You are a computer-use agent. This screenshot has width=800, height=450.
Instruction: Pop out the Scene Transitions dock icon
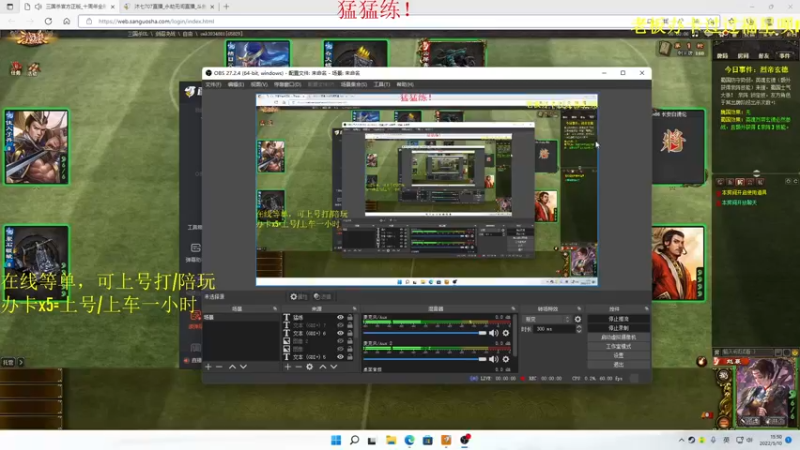(x=579, y=309)
